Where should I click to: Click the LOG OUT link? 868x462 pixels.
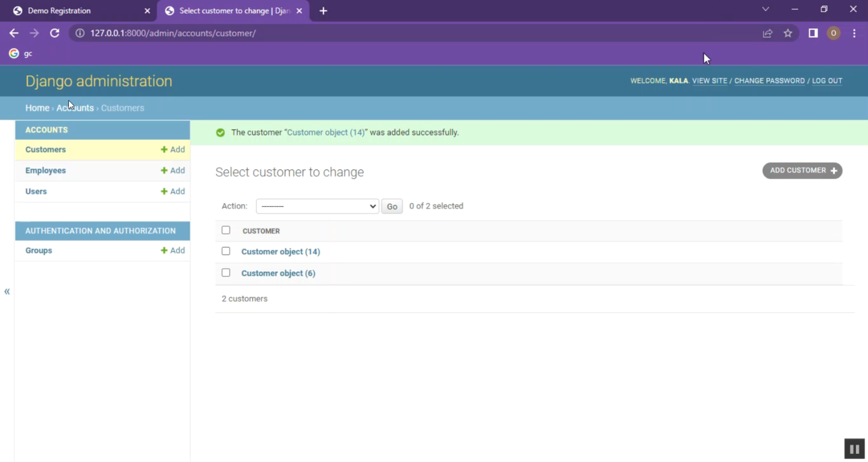[x=827, y=81]
